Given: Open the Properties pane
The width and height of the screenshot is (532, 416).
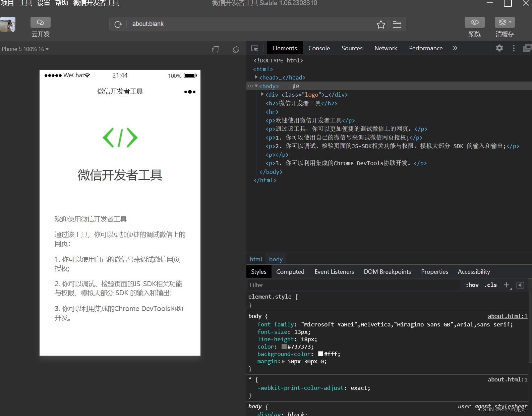Looking at the screenshot, I should click(x=434, y=272).
